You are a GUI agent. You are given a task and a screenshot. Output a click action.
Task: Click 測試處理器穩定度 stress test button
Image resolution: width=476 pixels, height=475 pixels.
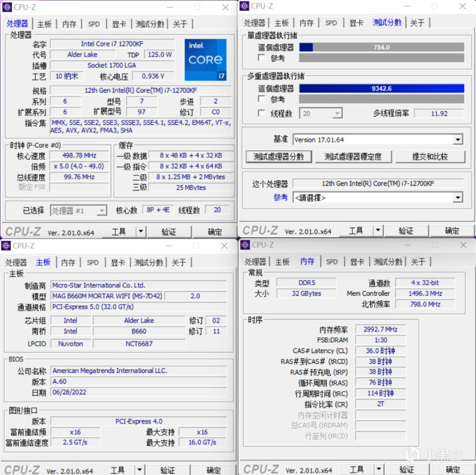pyautogui.click(x=353, y=157)
